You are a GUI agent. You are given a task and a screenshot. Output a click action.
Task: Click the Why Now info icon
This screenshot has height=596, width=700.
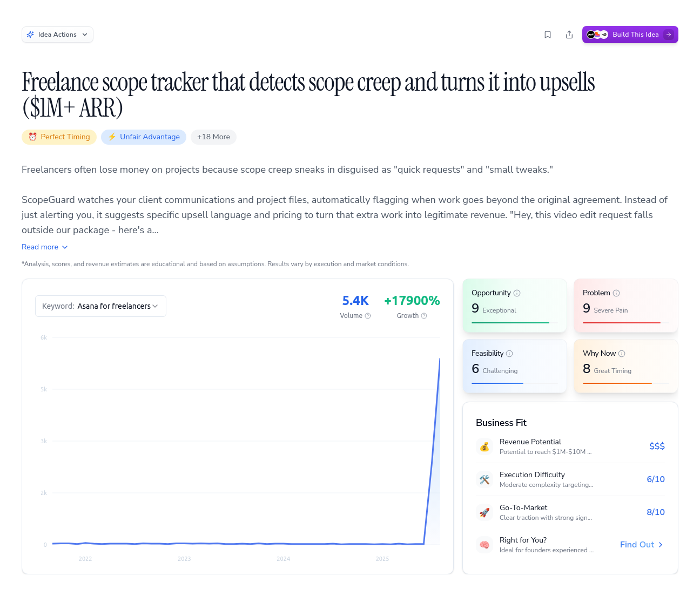622,354
